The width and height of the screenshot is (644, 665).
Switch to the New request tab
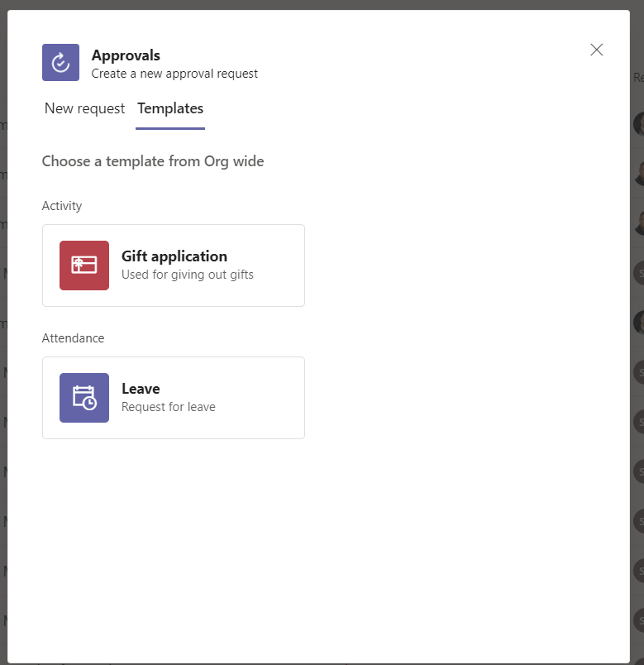[x=84, y=108]
